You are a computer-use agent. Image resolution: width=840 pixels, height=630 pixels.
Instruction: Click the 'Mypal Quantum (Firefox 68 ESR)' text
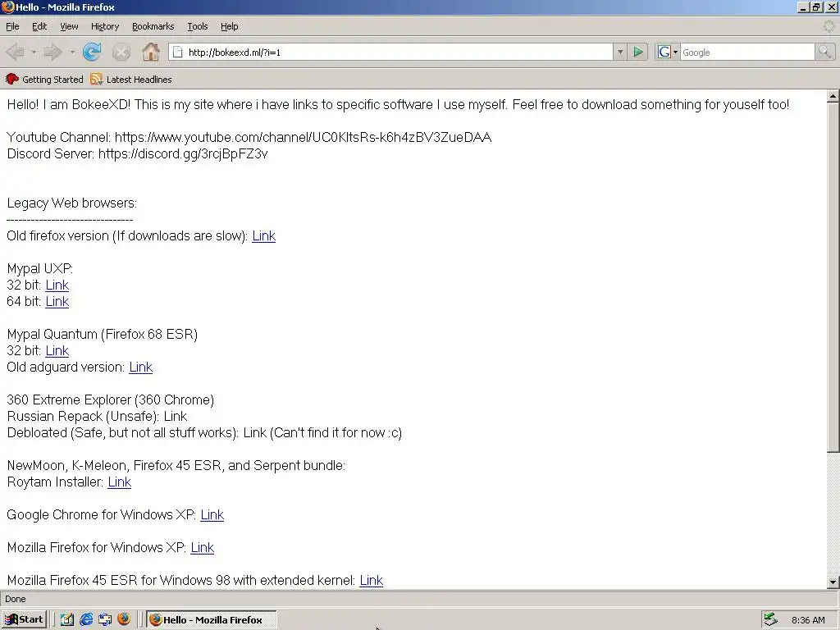coord(103,335)
